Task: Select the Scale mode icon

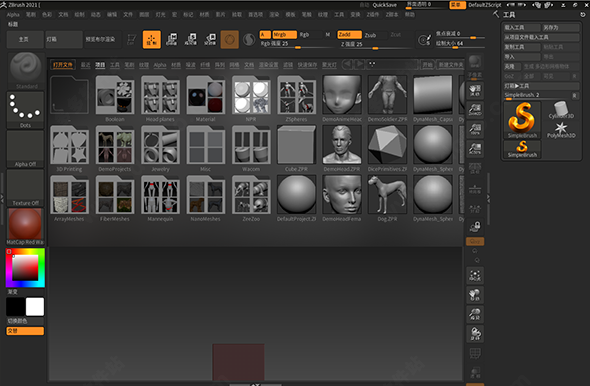Action: (191, 40)
